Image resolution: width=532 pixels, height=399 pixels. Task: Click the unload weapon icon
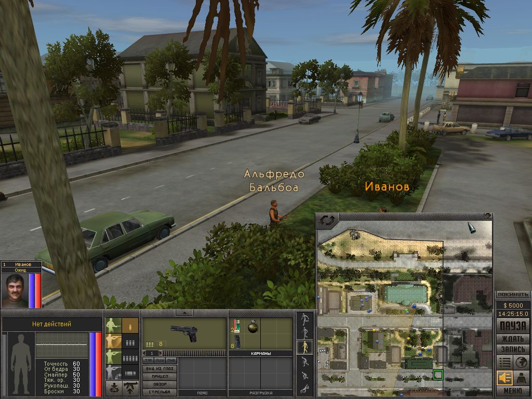(114, 388)
